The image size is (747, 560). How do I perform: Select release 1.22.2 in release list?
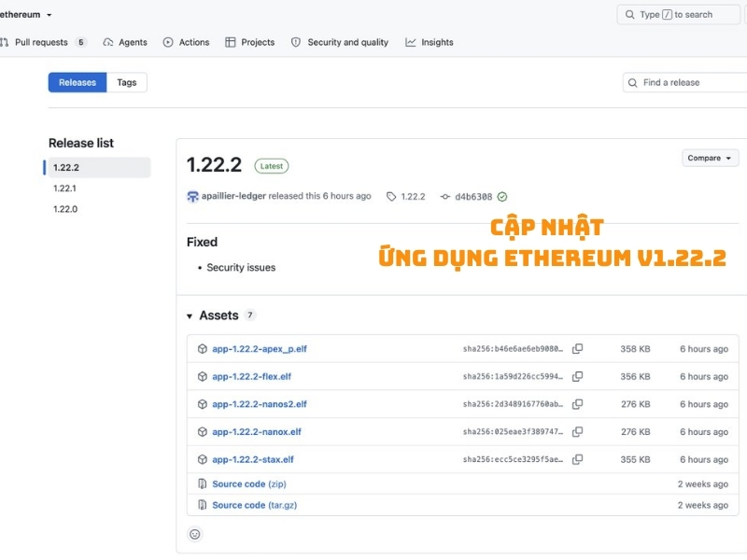tap(97, 168)
